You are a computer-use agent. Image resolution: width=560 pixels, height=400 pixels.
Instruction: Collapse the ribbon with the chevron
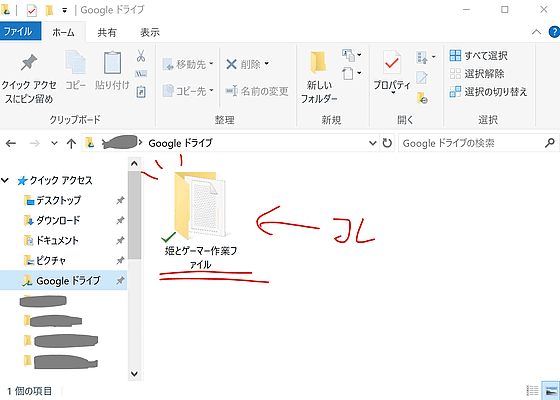pos(536,32)
